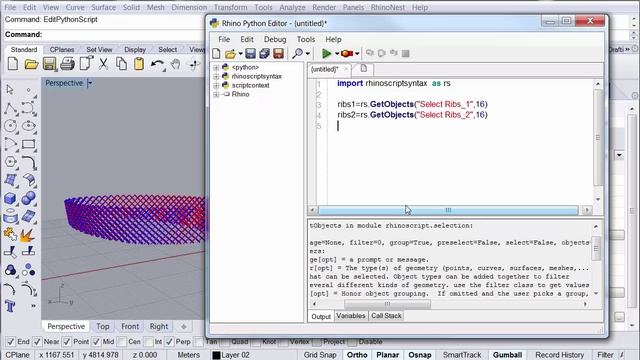This screenshot has width=640, height=360.
Task: Open file folder icon in Rhino Standard toolbar
Action: tap(31, 64)
